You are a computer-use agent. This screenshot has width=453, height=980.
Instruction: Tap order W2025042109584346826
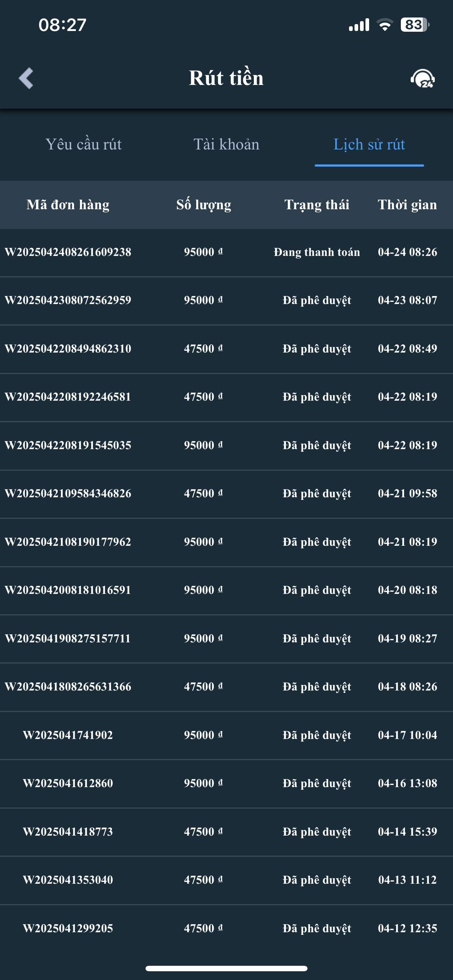pos(68,493)
